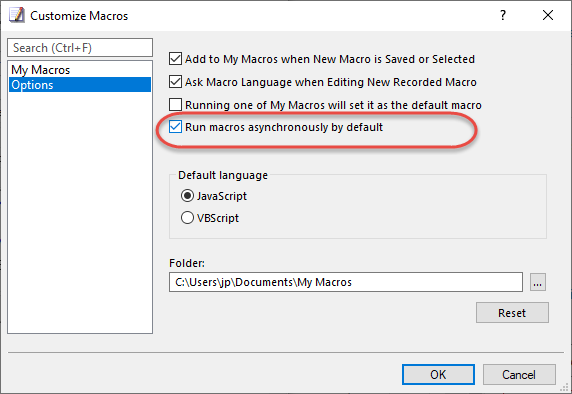Click the Run macros asynchronously label text
This screenshot has width=572, height=394.
click(284, 127)
